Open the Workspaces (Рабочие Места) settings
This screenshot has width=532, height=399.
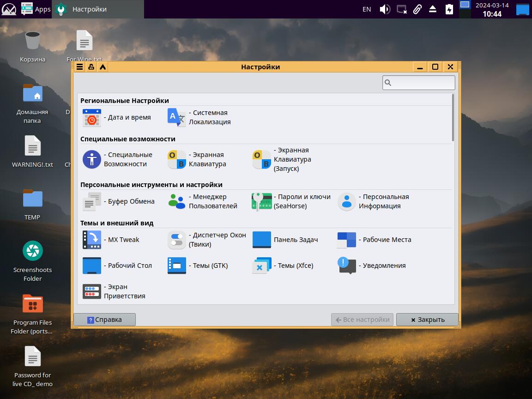347,240
